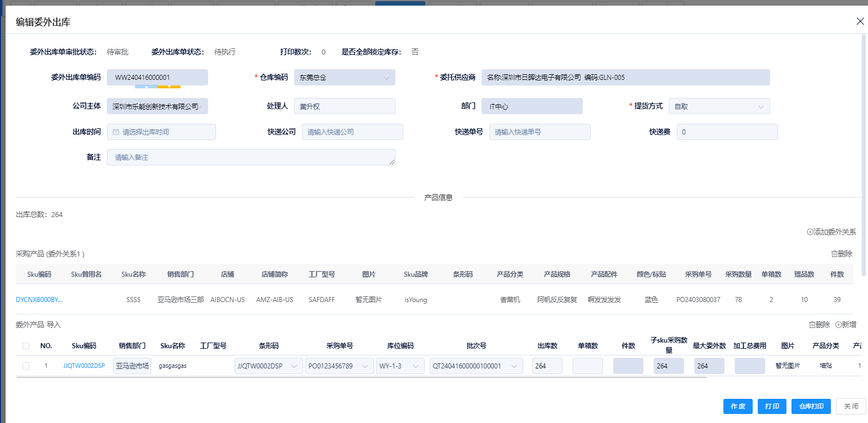Viewport: 868px width, 423px height.
Task: Close the 编辑委外出库 dialog with the X icon
Action: click(x=860, y=21)
